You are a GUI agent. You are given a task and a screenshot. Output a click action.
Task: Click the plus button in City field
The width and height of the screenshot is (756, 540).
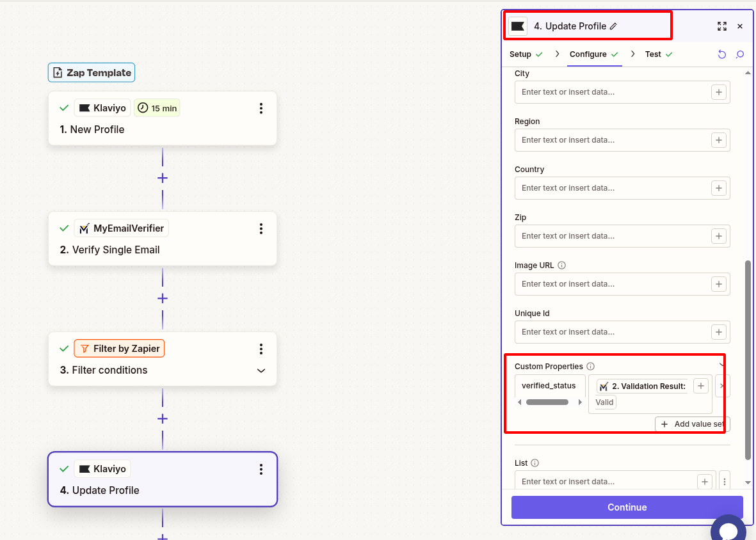719,92
